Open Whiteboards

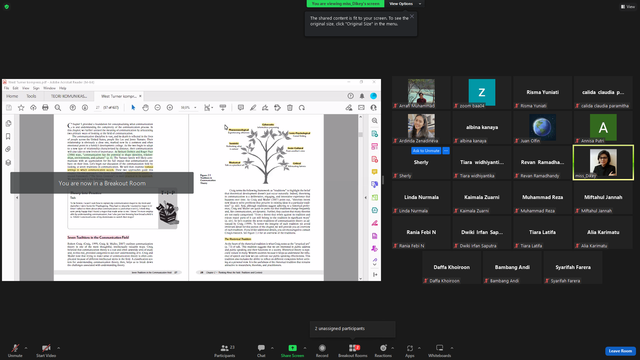(440, 350)
